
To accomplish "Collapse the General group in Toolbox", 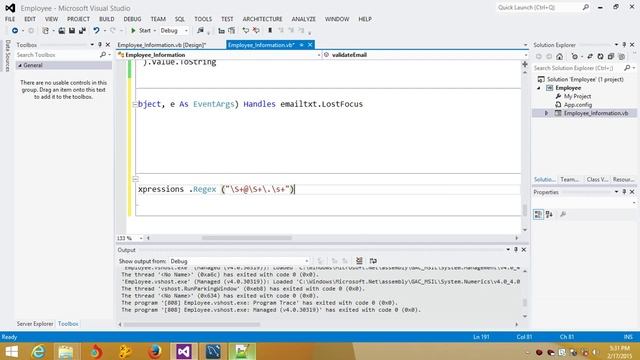I will (x=20, y=65).
